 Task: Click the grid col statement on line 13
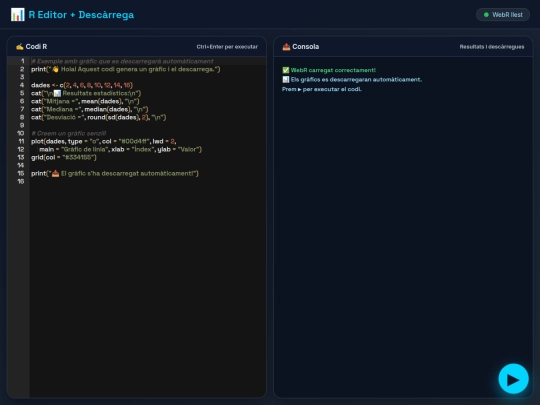pyautogui.click(x=64, y=157)
